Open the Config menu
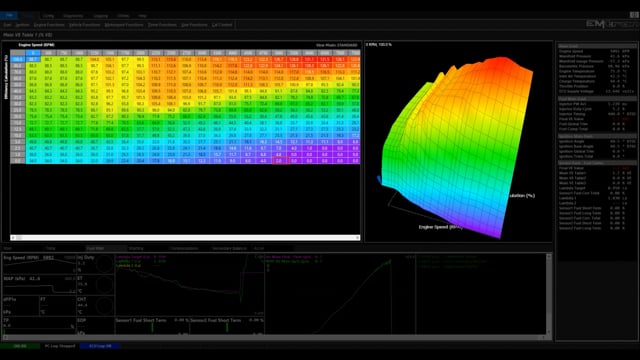This screenshot has height=360, width=640. tap(48, 16)
